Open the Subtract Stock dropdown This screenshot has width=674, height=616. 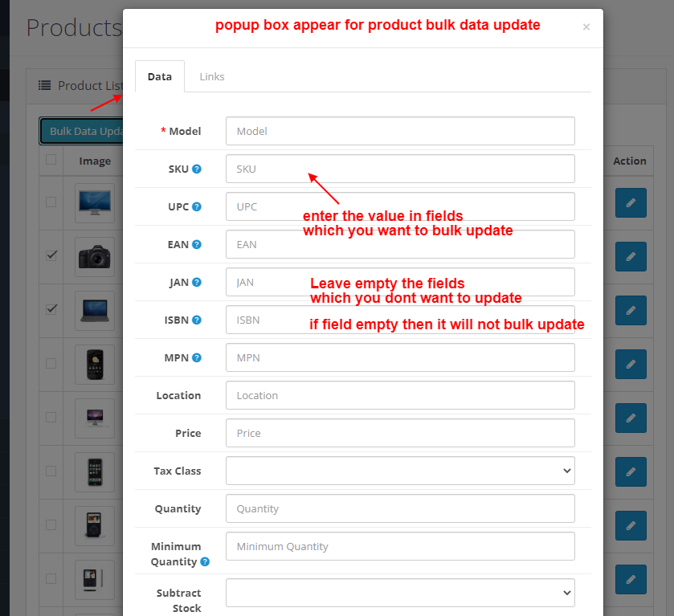[400, 593]
